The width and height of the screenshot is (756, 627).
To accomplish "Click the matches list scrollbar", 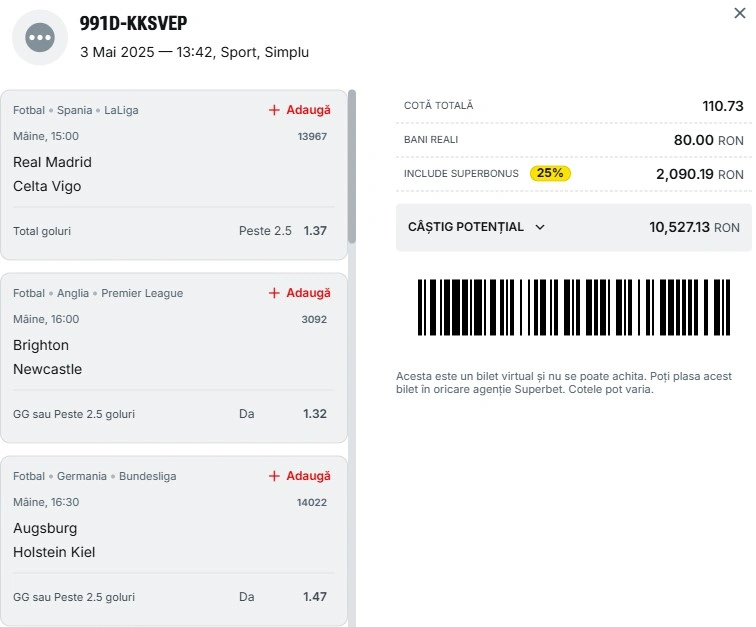I will (352, 166).
